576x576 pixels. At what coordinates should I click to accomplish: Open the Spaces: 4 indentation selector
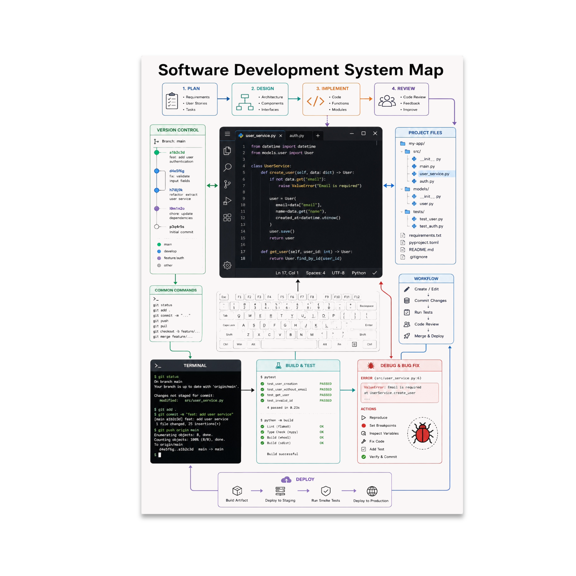(316, 273)
